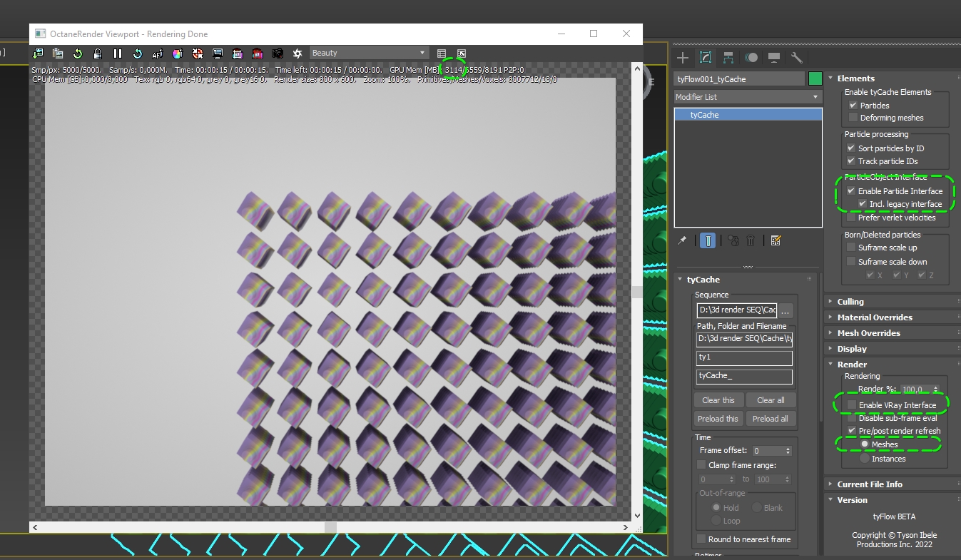Switch to the Hierarchy panel icon

(728, 58)
